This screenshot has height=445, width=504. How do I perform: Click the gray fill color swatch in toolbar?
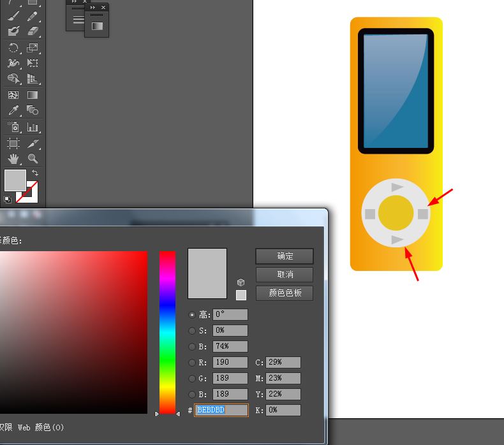(x=15, y=180)
